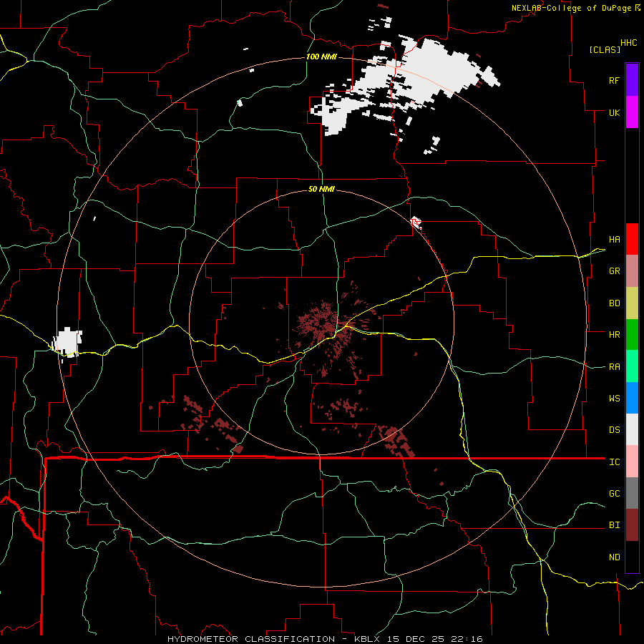Click the BD yellow legend color block

[632, 303]
